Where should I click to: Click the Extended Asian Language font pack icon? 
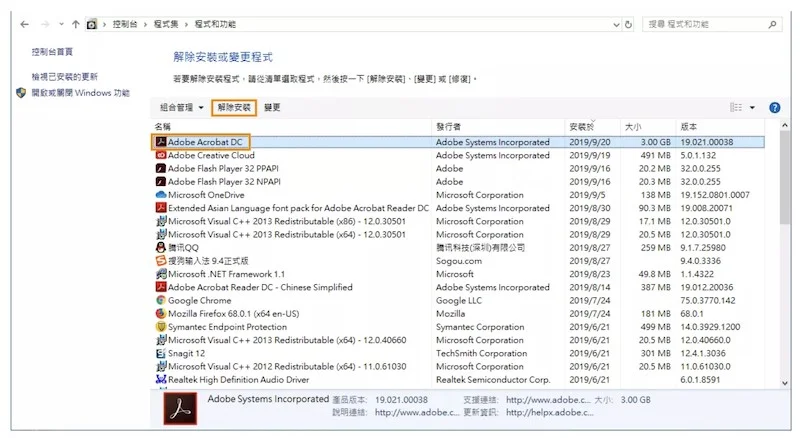coord(161,208)
